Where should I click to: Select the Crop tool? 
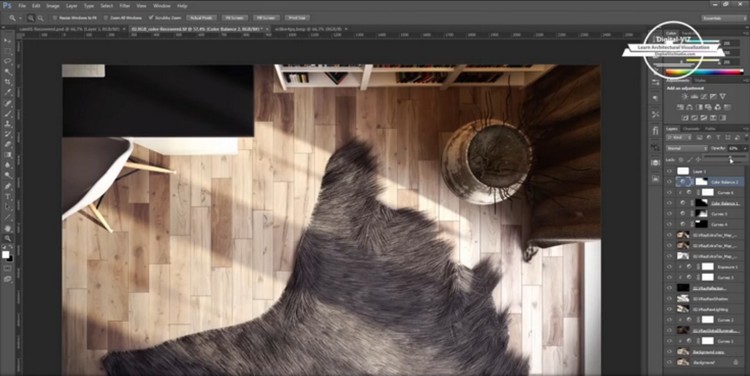tap(8, 82)
